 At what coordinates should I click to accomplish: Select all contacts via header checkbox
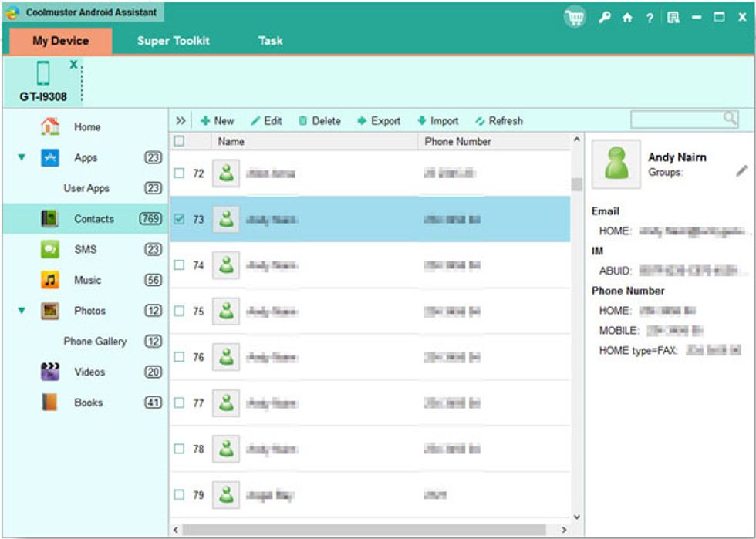[181, 141]
